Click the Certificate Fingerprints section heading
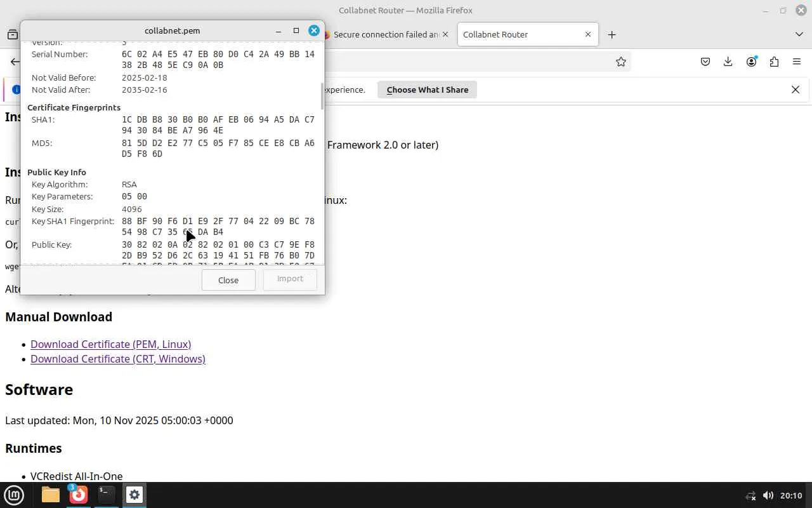 coord(74,107)
